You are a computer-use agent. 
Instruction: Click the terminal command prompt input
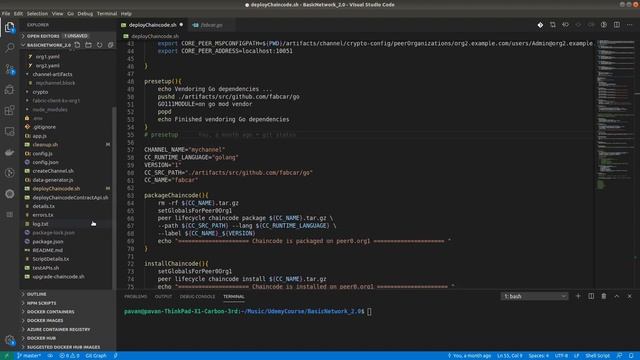(369, 311)
